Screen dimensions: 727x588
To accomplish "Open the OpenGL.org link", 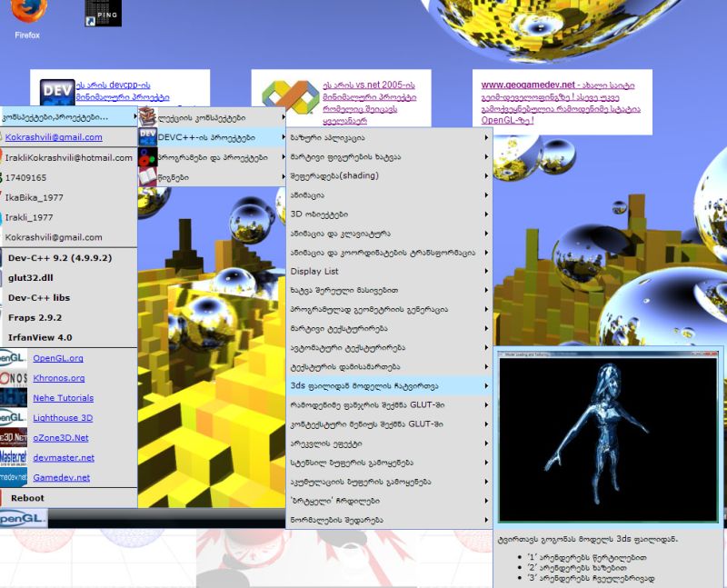I will pos(58,358).
